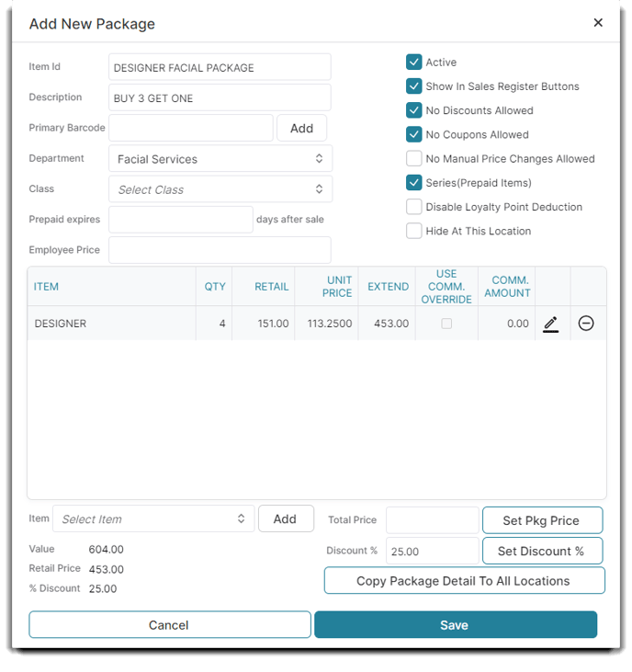
Task: Save the new package
Action: [455, 625]
